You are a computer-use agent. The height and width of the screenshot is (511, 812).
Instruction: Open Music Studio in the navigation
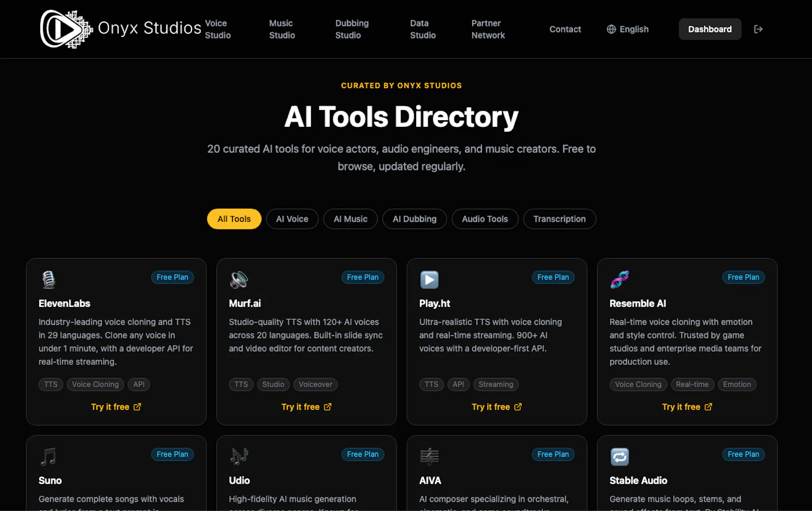[282, 29]
